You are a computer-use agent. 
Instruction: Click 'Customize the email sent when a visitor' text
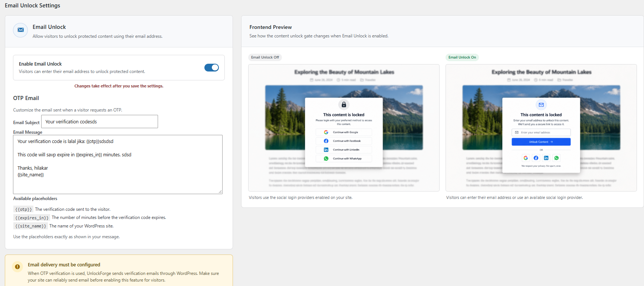[68, 110]
